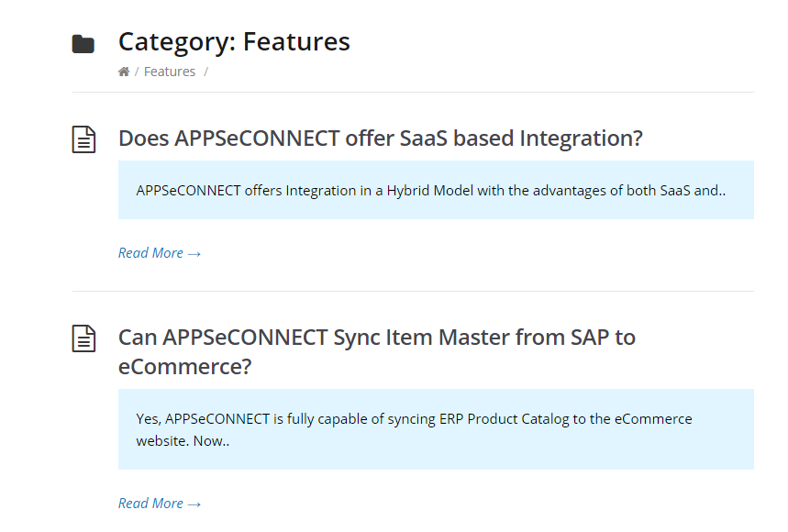
Task: Click the 'eCommerce?' word in the second title
Action: (x=185, y=367)
